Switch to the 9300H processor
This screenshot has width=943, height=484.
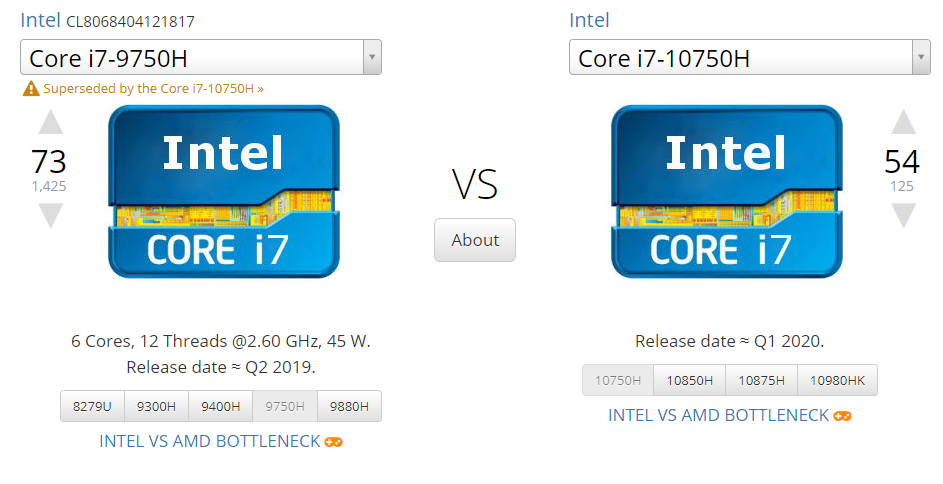tap(156, 406)
